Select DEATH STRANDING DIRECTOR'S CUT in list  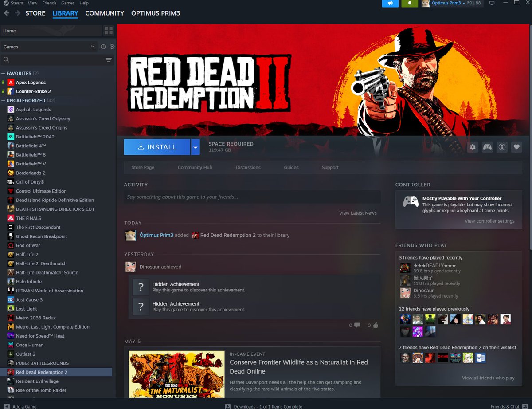point(55,209)
